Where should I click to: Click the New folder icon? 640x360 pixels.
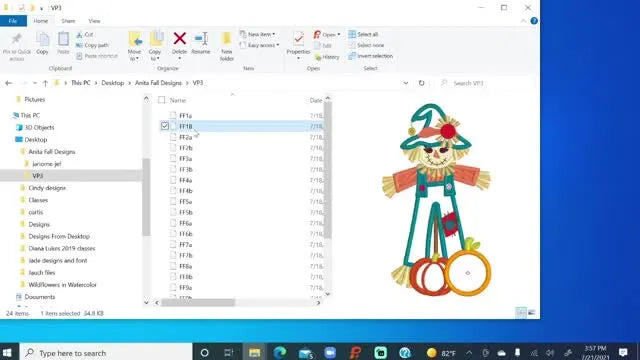227,39
